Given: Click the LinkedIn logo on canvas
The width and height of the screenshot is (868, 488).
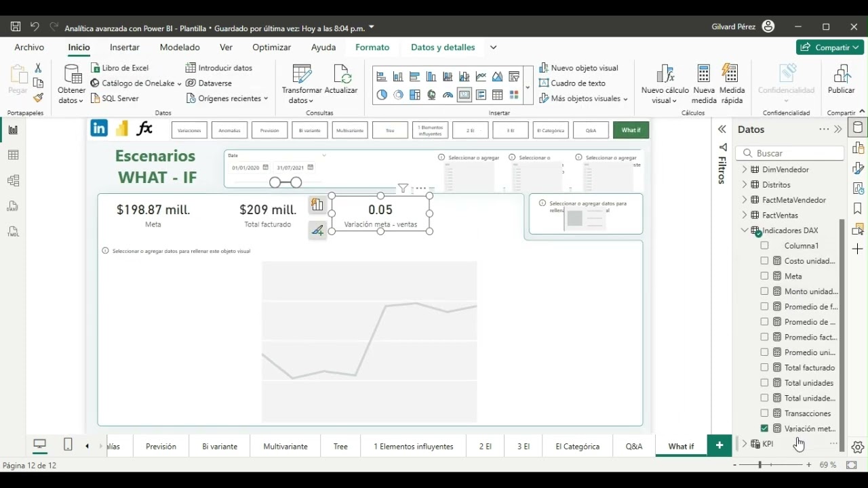Looking at the screenshot, I should 99,129.
